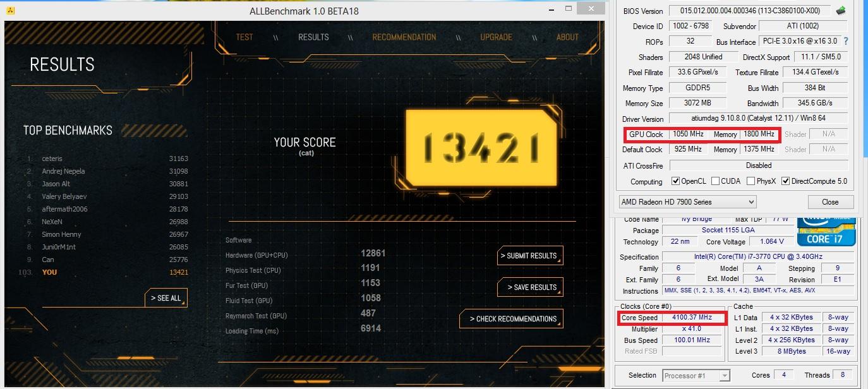Click the ATI CrossFire 'Disabled' field
Screen dimensions: 868x389
[759, 165]
